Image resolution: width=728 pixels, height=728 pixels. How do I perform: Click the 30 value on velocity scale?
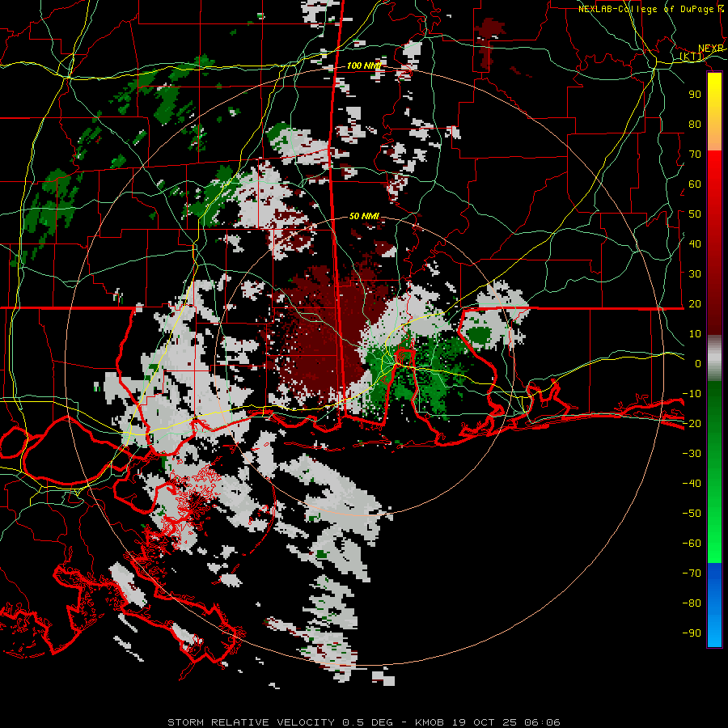click(x=695, y=274)
